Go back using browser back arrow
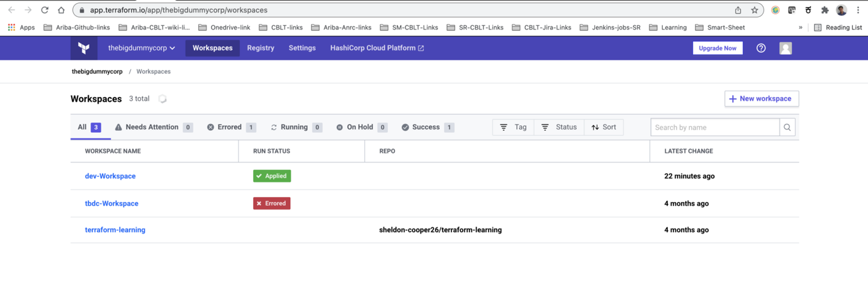Viewport: 868px width, 299px height. coord(11,10)
